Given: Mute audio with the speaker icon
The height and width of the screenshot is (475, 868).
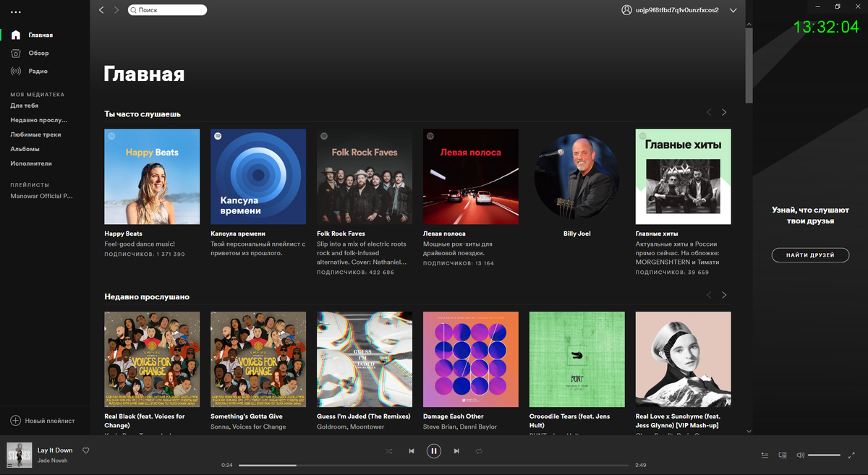Looking at the screenshot, I should tap(800, 455).
